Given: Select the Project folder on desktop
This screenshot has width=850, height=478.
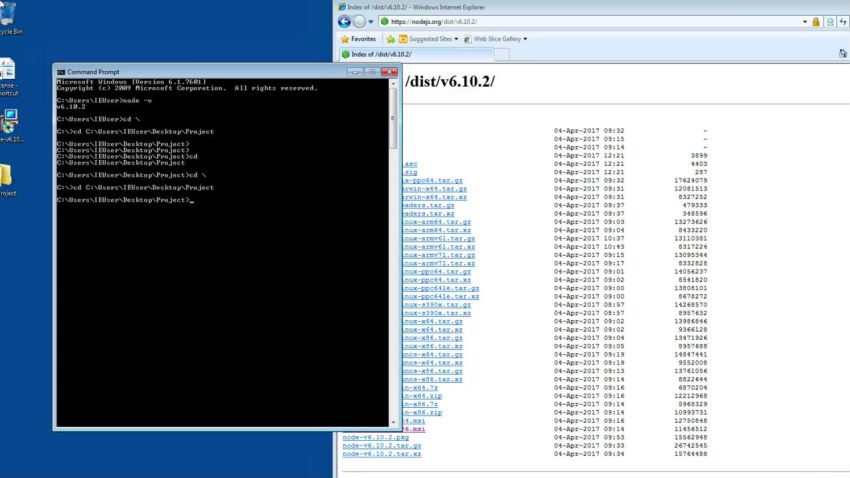Looking at the screenshot, I should tap(7, 180).
